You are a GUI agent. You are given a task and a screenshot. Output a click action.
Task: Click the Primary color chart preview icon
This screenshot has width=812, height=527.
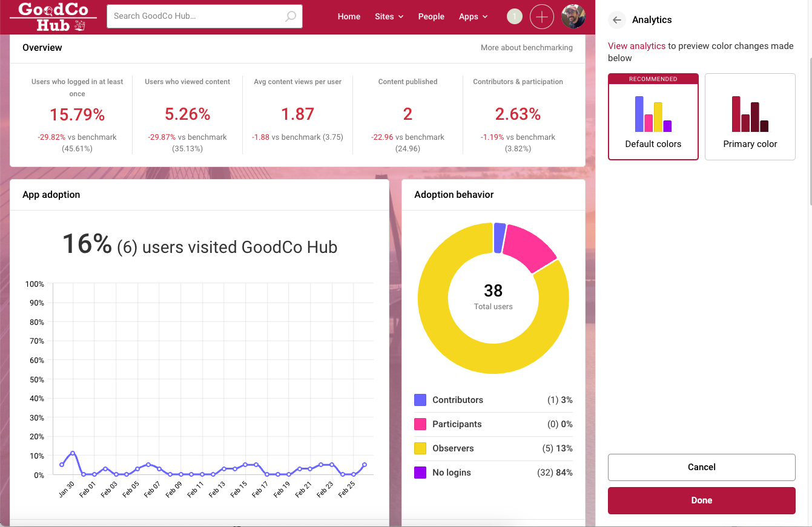click(x=750, y=115)
